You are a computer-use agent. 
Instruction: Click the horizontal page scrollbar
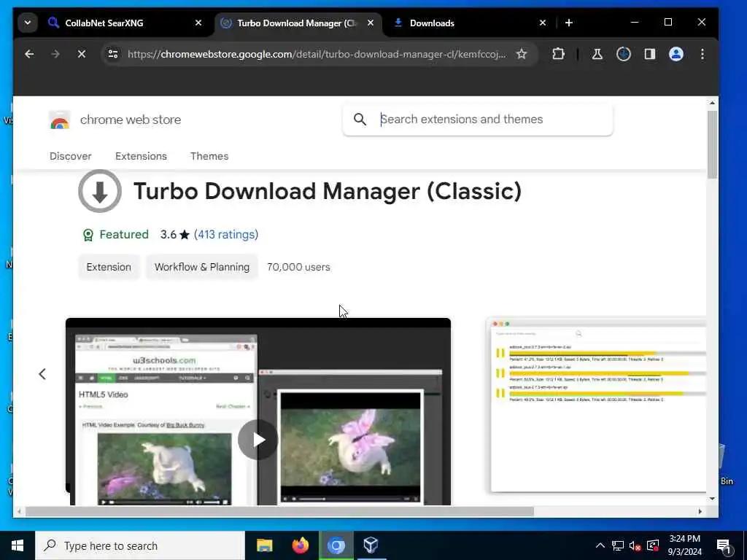[279, 511]
